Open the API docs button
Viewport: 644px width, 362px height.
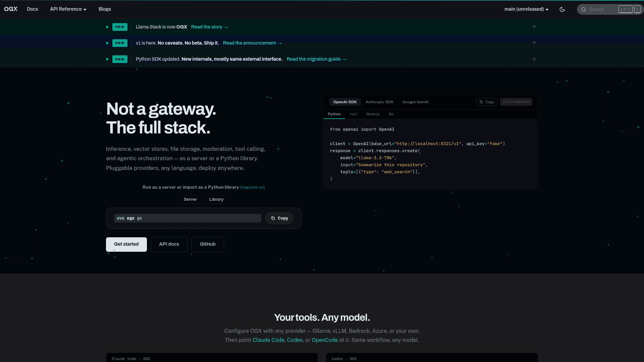pos(169,244)
